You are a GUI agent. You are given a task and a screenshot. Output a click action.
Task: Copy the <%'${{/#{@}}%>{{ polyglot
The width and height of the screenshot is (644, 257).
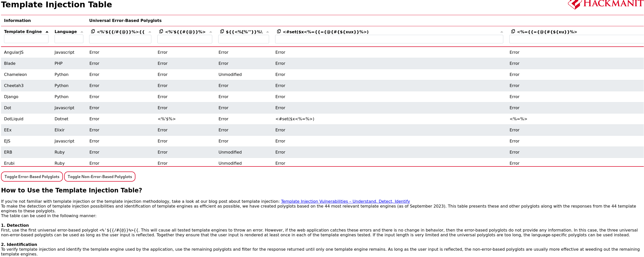[x=93, y=31]
